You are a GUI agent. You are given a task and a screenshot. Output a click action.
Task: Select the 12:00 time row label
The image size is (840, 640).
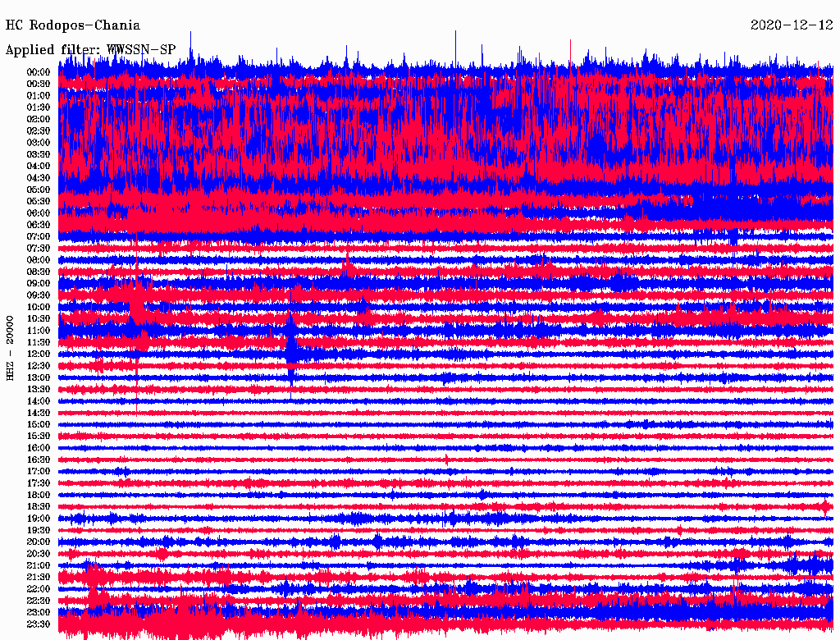[x=39, y=354]
